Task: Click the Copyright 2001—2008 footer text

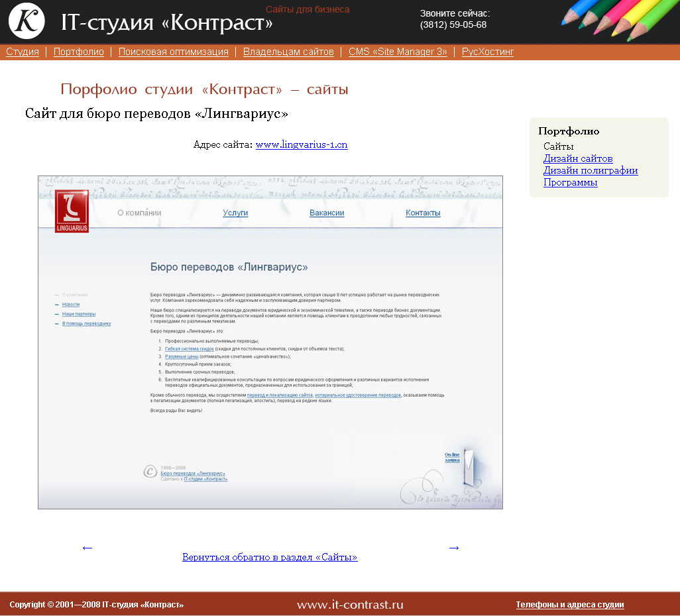Action: coord(97,605)
